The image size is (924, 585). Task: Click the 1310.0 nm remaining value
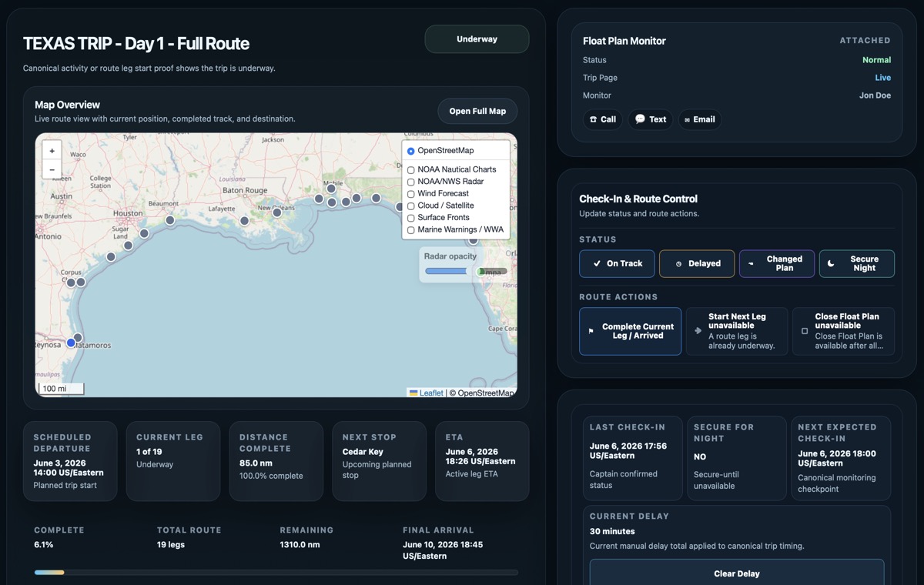300,545
